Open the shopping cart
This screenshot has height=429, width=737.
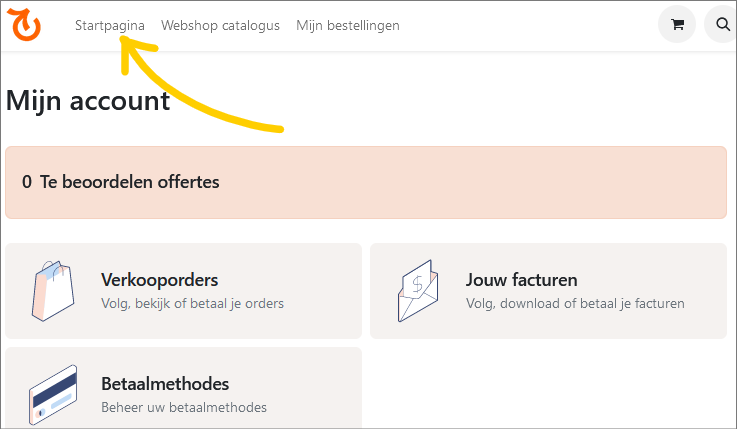pos(677,25)
